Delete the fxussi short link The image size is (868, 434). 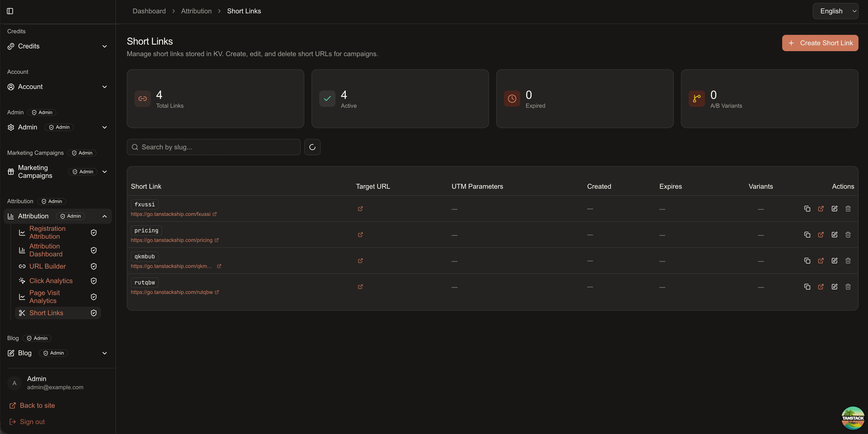pyautogui.click(x=848, y=209)
